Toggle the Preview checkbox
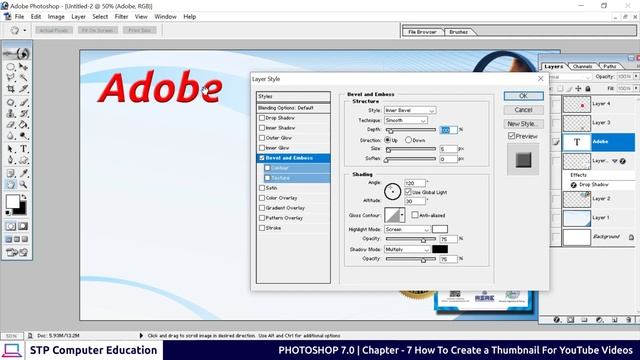The image size is (640, 360). (x=511, y=136)
